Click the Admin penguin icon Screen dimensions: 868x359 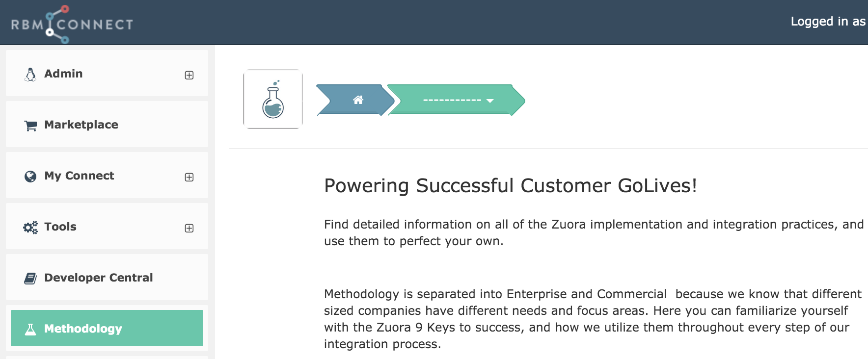point(30,75)
